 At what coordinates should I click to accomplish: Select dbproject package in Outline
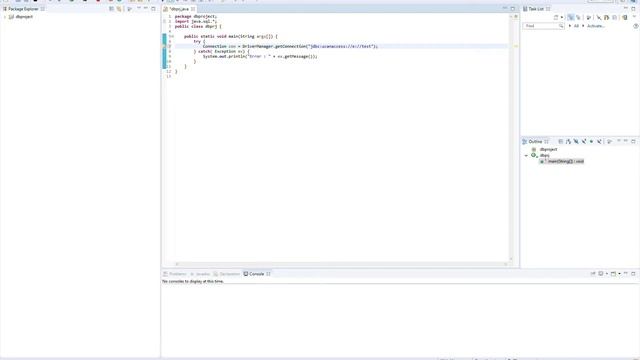pyautogui.click(x=548, y=149)
